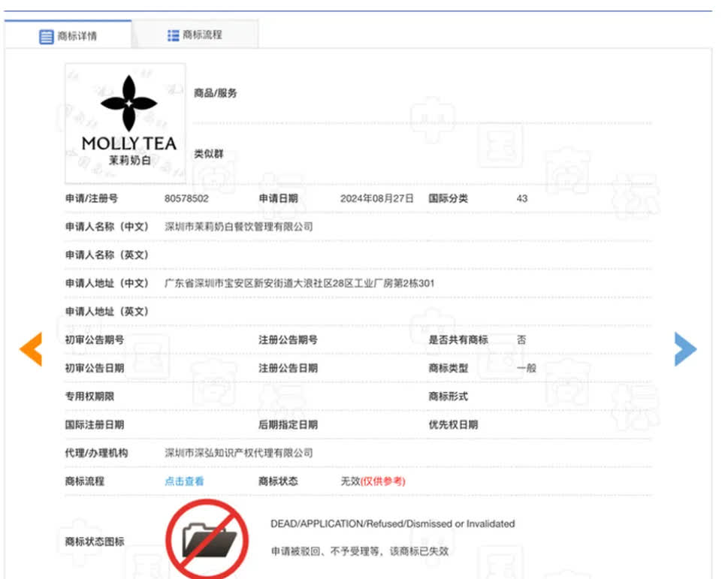Go to previous trademark with orange arrow
This screenshot has width=728, height=579.
(31, 349)
